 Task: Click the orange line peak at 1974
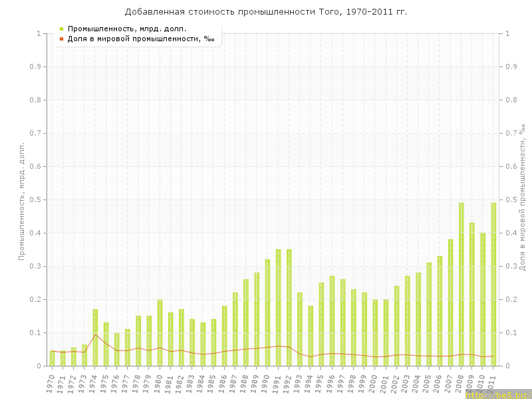pyautogui.click(x=95, y=334)
